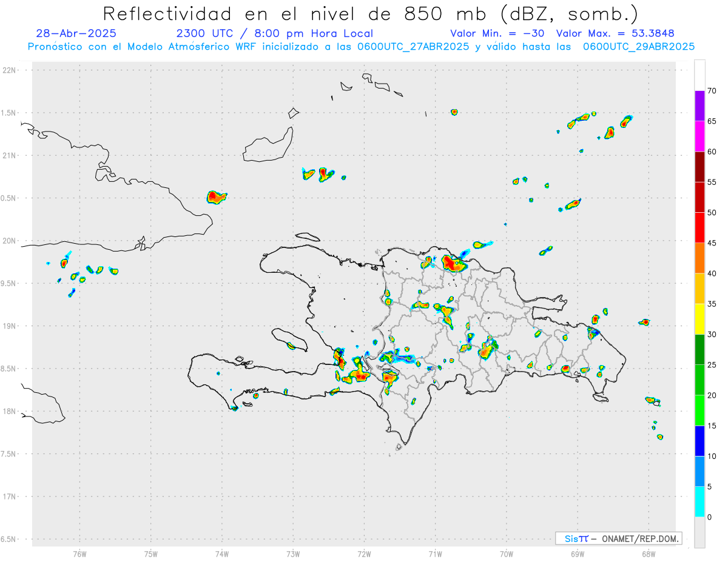Image resolution: width=728 pixels, height=562 pixels.
Task: Click the colorbar label '55'
Action: (x=712, y=182)
